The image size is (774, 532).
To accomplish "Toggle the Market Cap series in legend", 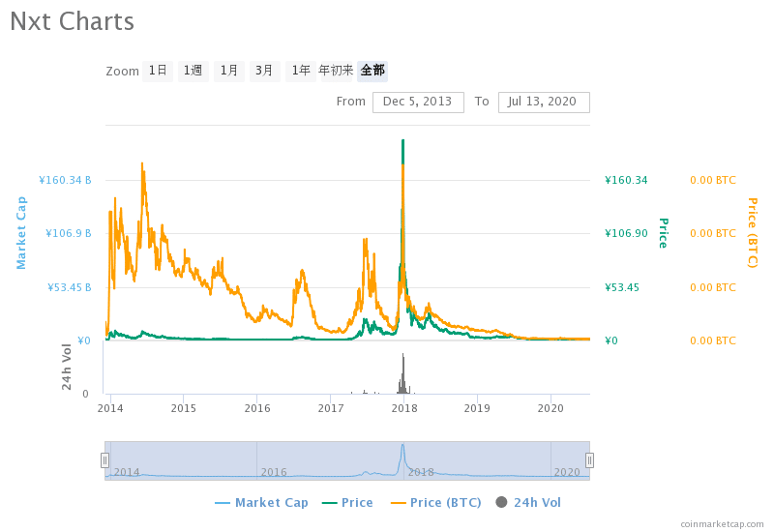I will [261, 502].
